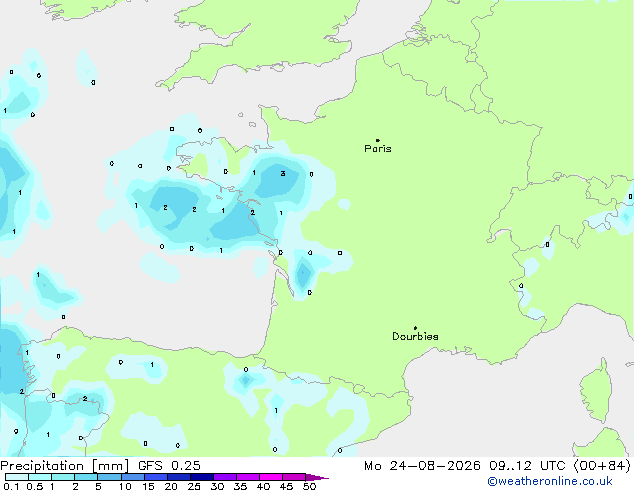Select the 1 mm legend color swatch
Viewport: 634px width, 490px height.
coord(63,477)
